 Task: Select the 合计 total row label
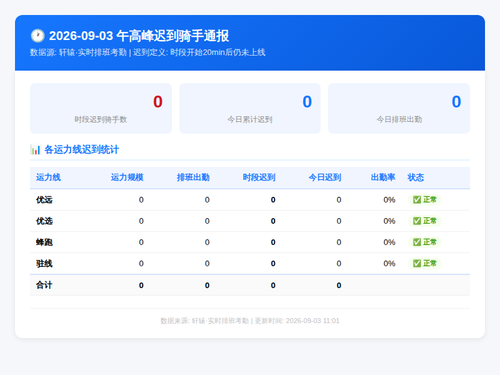(x=44, y=285)
